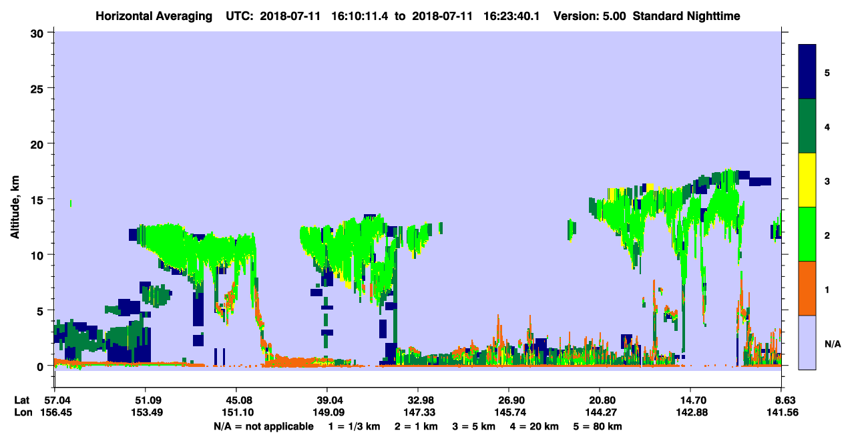Click the y-axis tick label 10

point(38,255)
